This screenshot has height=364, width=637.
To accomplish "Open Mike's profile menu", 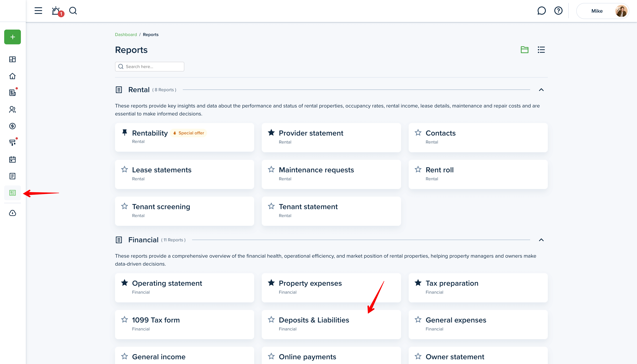I will click(x=603, y=11).
